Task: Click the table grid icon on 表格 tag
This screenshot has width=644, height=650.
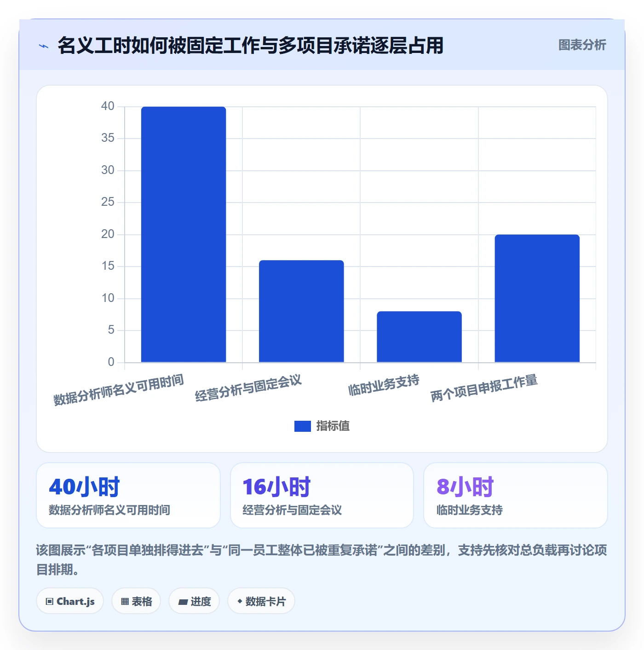Action: click(125, 601)
